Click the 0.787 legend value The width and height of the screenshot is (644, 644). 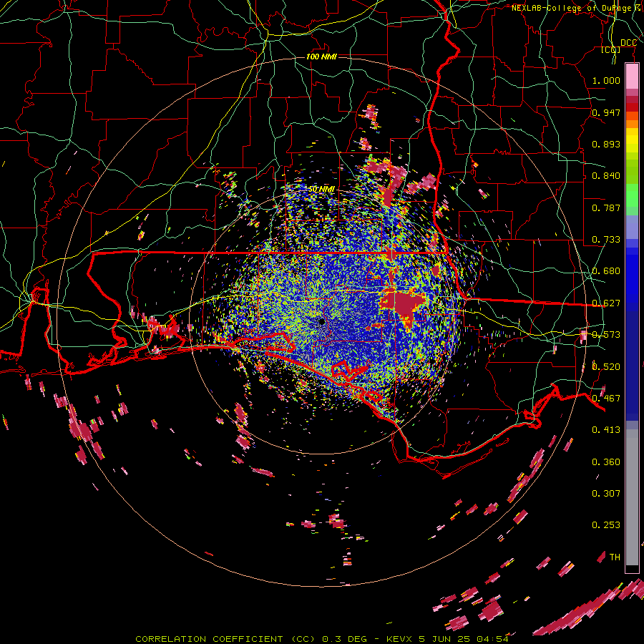click(x=606, y=208)
